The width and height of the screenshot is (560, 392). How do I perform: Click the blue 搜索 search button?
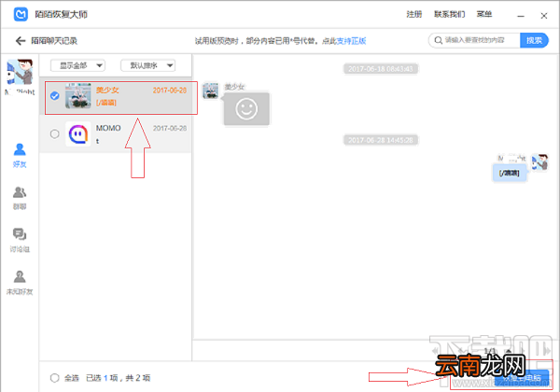click(534, 40)
